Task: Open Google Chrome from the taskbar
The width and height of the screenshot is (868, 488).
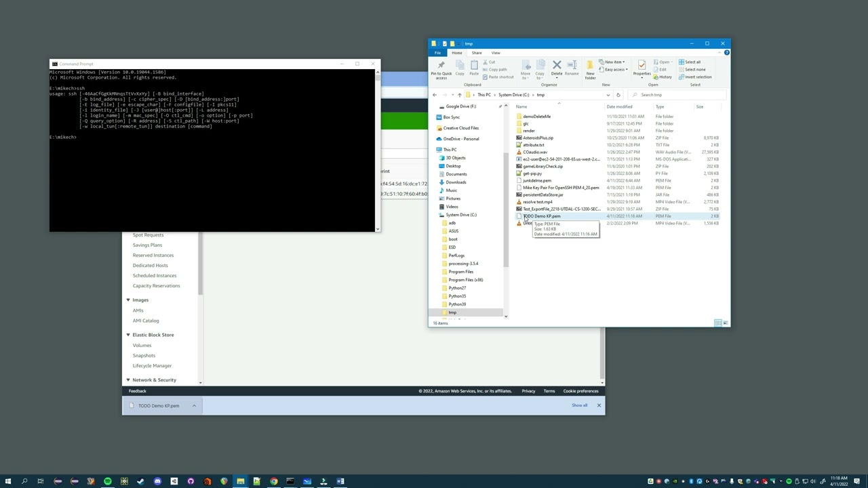Action: click(x=274, y=481)
